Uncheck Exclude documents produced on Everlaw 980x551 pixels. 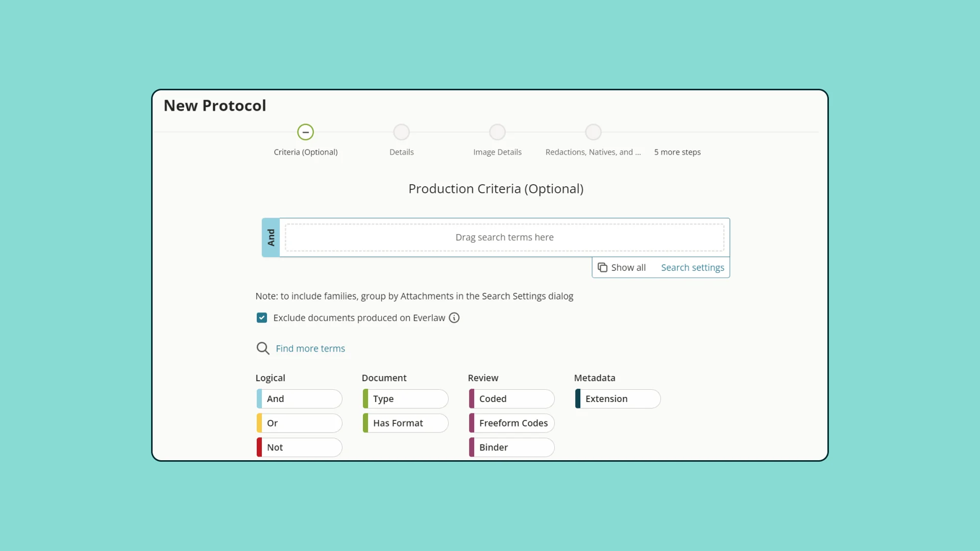coord(262,318)
